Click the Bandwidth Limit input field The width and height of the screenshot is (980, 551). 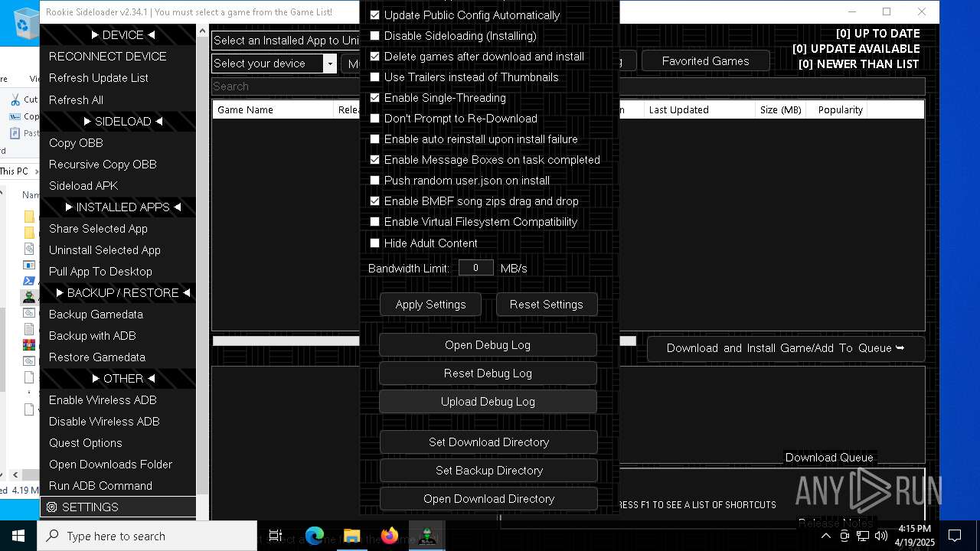point(475,268)
